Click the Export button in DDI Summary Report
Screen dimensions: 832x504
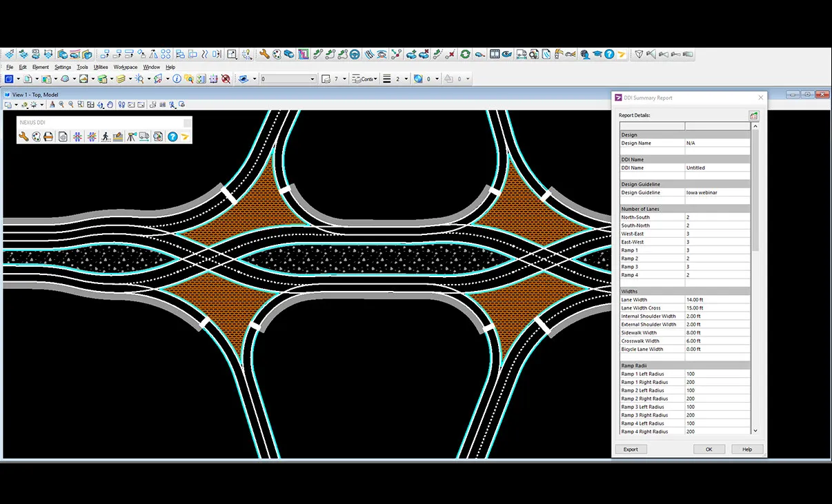[x=631, y=449]
